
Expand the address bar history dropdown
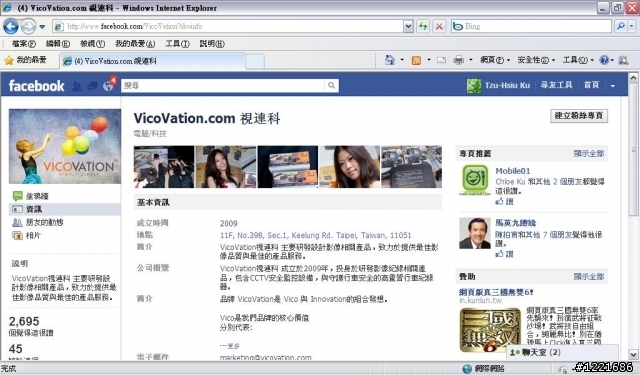tap(408, 27)
